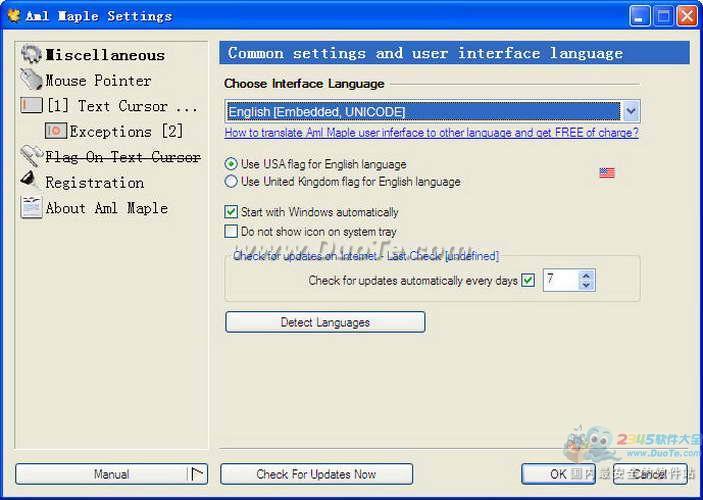Open the Registration page
Viewport: 703px width, 500px height.
tap(95, 183)
